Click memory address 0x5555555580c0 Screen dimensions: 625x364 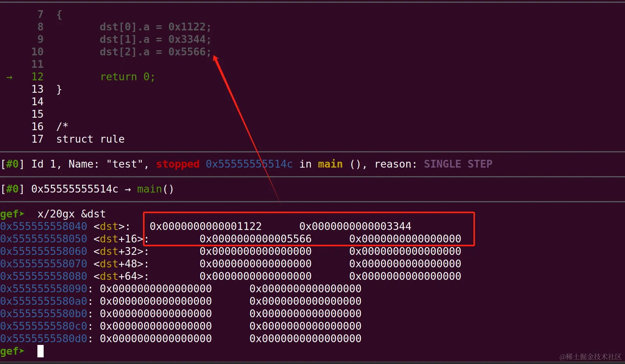tap(44, 326)
